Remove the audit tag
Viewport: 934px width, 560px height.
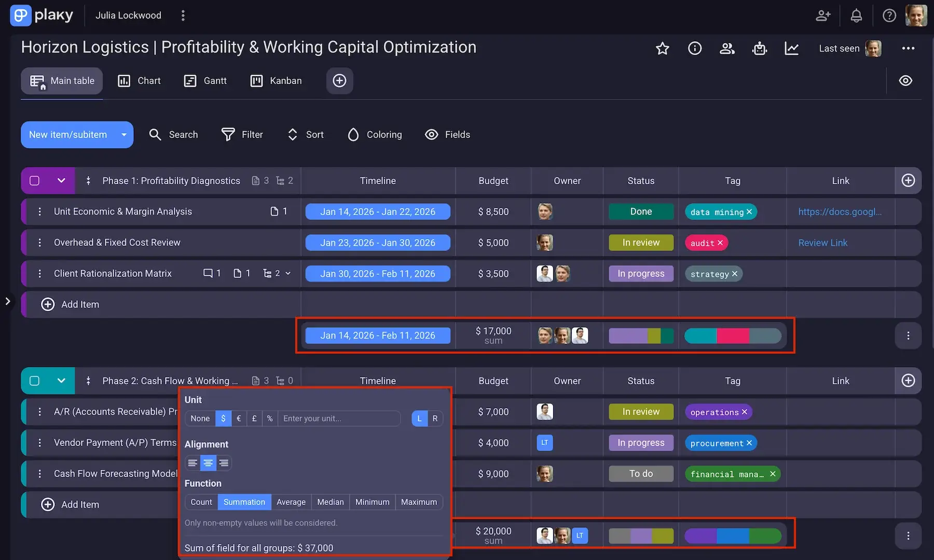720,243
